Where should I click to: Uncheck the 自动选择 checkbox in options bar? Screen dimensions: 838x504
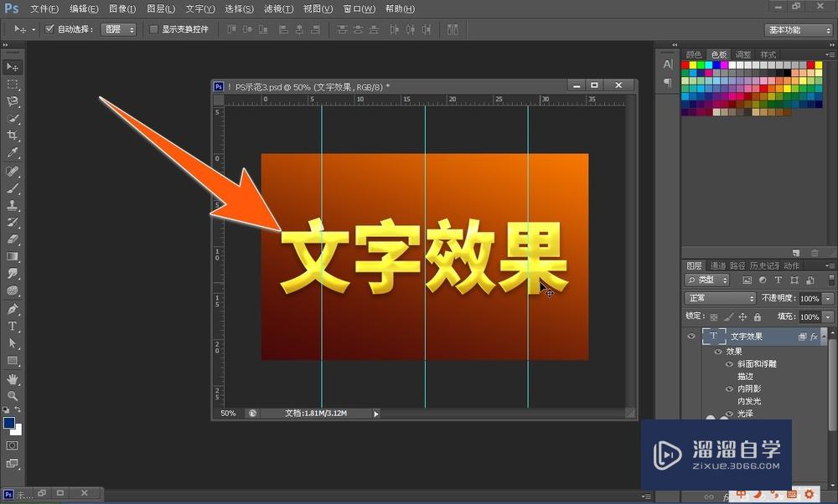point(50,28)
